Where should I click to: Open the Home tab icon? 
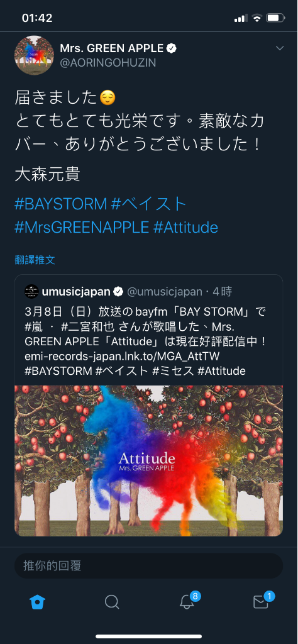click(x=37, y=602)
